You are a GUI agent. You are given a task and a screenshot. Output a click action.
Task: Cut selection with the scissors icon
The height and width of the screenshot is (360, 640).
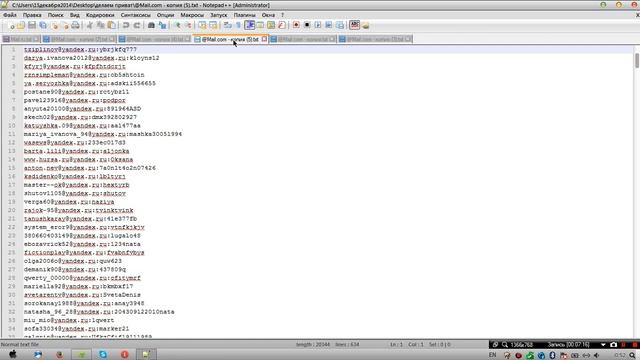(89, 25)
